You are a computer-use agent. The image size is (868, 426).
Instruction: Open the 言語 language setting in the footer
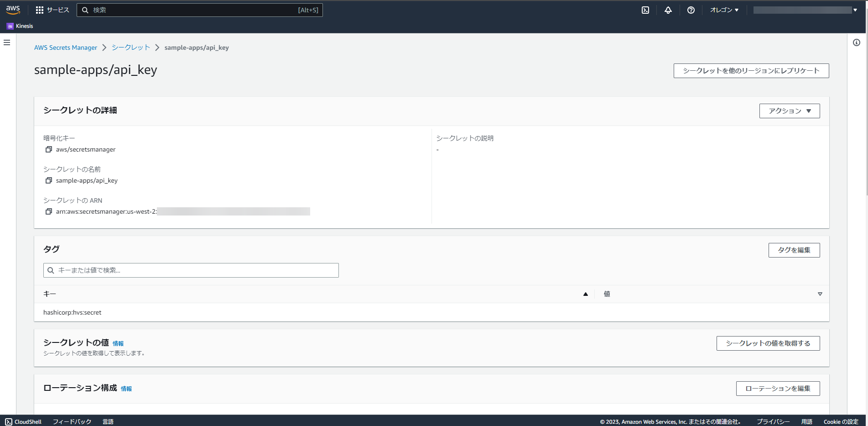(108, 422)
